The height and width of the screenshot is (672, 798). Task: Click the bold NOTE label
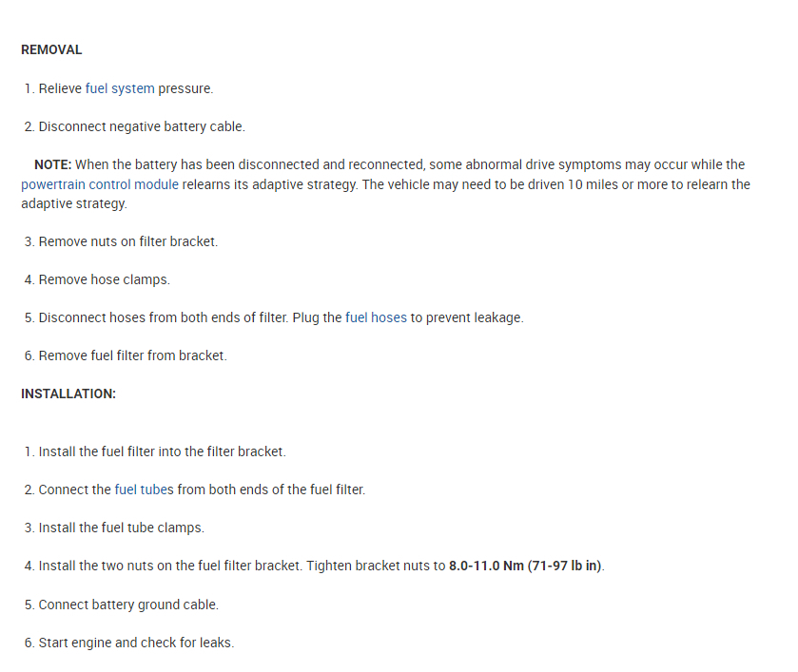pyautogui.click(x=53, y=164)
